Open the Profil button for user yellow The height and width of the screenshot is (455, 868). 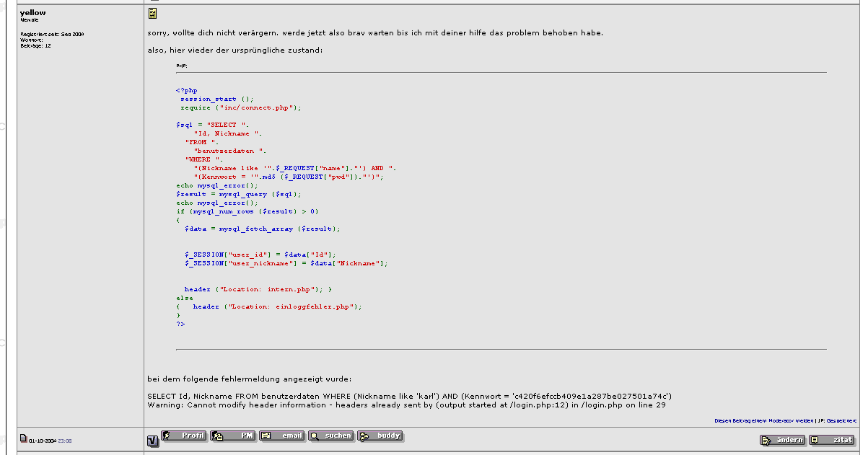click(x=184, y=436)
